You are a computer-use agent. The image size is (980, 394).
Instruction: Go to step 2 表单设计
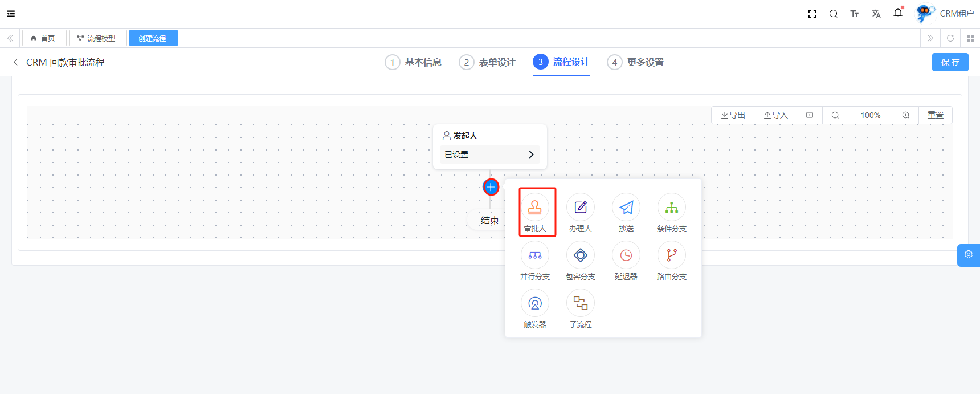pos(488,62)
